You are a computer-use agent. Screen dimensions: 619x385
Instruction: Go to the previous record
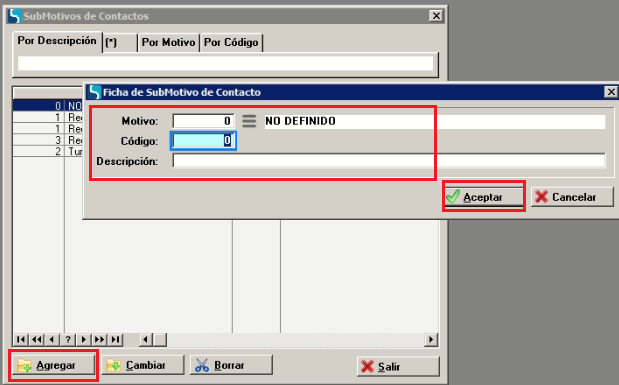(52, 340)
